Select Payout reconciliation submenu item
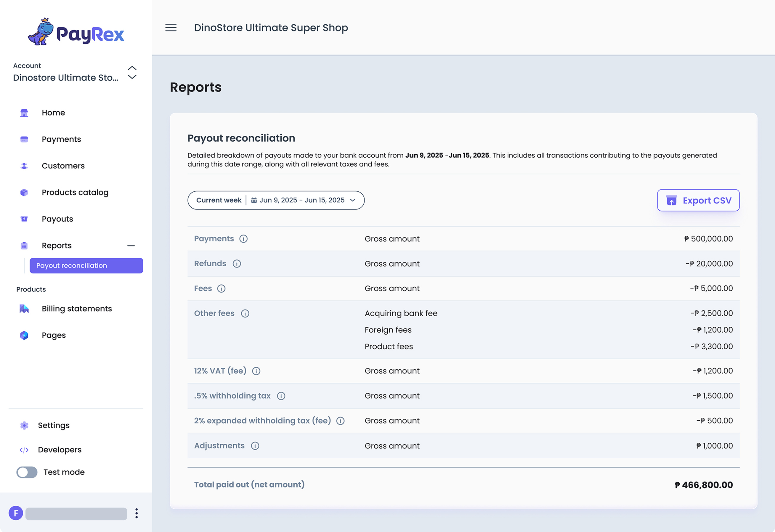This screenshot has width=775, height=532. [x=86, y=266]
